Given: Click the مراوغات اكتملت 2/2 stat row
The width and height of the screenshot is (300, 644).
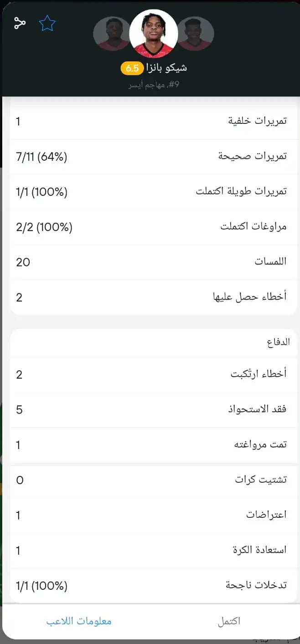Looking at the screenshot, I should click(x=150, y=226).
